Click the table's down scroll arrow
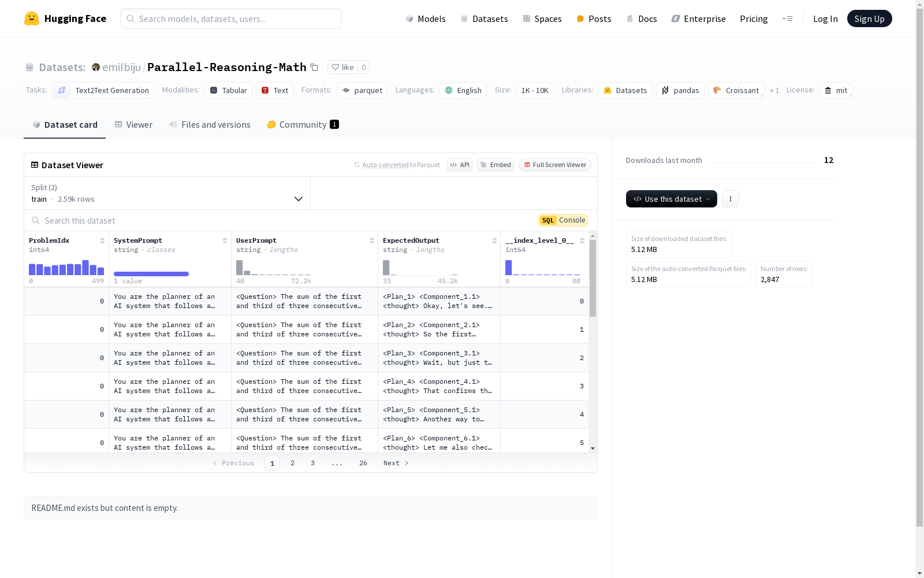 (x=593, y=449)
